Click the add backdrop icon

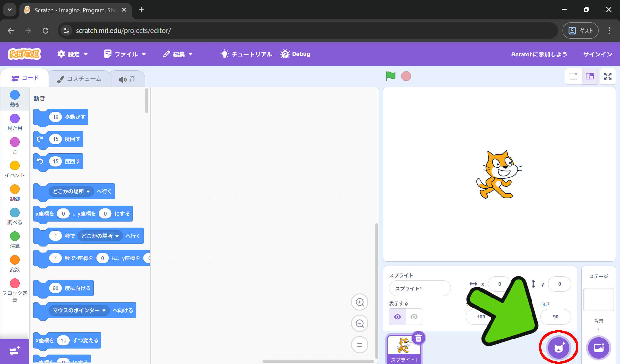pyautogui.click(x=598, y=348)
